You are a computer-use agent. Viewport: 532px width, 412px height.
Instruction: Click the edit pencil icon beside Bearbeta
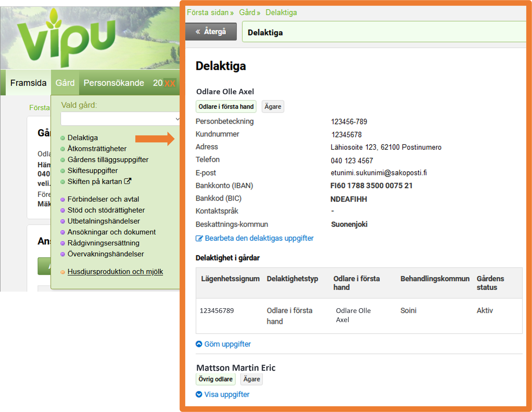pos(199,238)
